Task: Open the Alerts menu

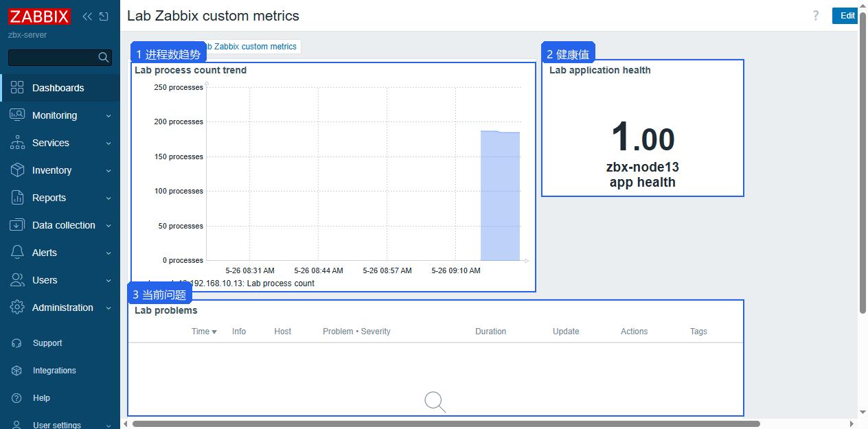Action: [60, 253]
